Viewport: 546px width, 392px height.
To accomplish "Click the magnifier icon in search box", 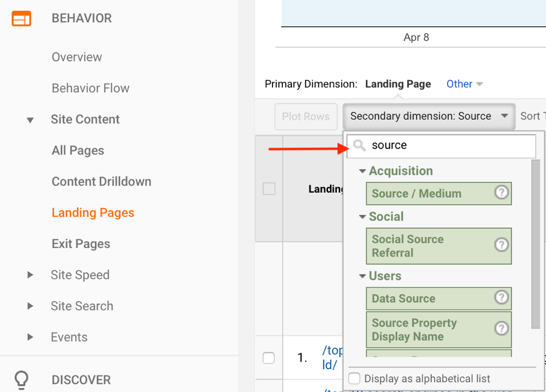I will [x=359, y=145].
